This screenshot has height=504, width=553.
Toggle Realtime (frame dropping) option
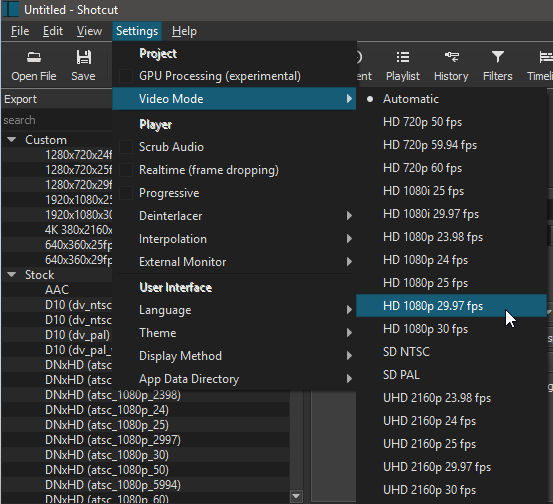pyautogui.click(x=126, y=170)
